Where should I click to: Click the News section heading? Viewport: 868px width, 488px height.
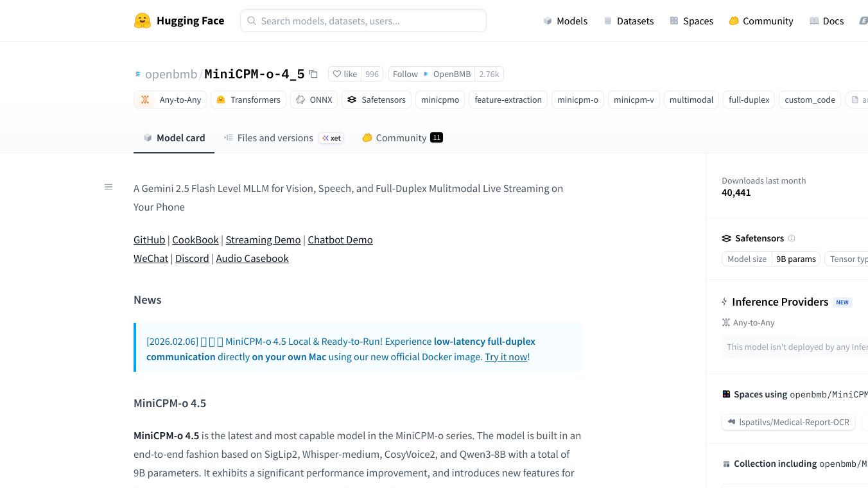click(148, 300)
